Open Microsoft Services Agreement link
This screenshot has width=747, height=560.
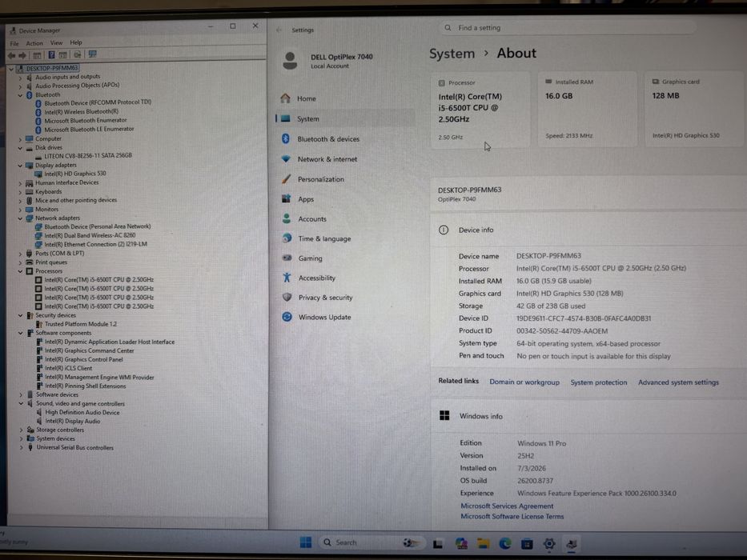coord(507,506)
